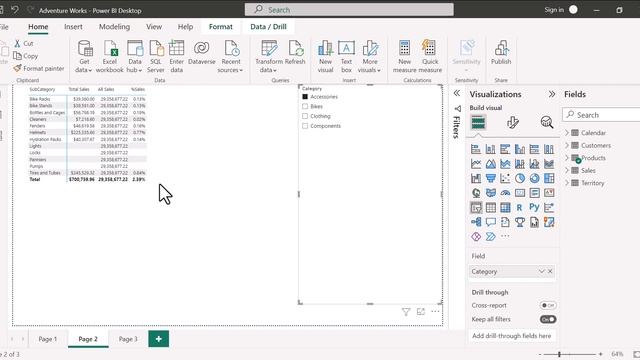Image resolution: width=640 pixels, height=360 pixels.
Task: Choose the funnel chart visual
Action: point(491,178)
